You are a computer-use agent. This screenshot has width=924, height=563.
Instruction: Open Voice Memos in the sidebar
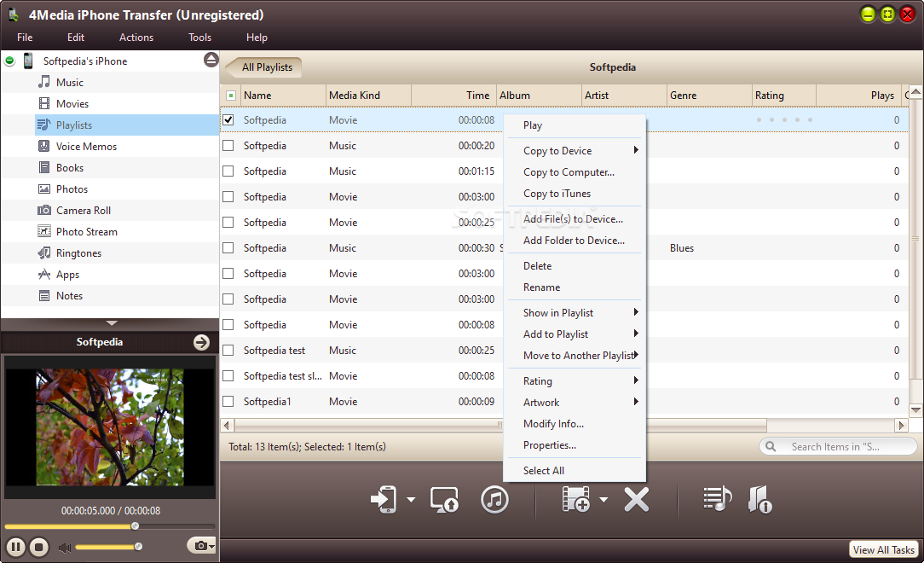tap(86, 146)
